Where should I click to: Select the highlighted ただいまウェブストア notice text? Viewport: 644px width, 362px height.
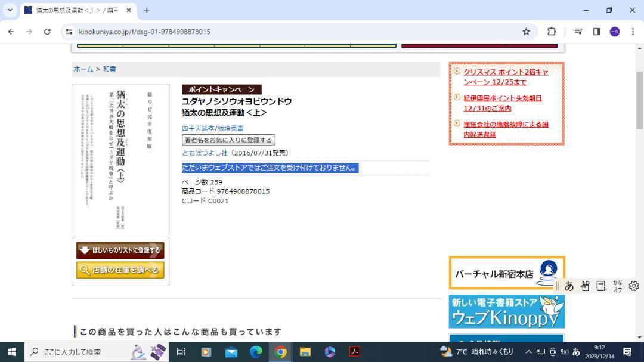pos(270,168)
